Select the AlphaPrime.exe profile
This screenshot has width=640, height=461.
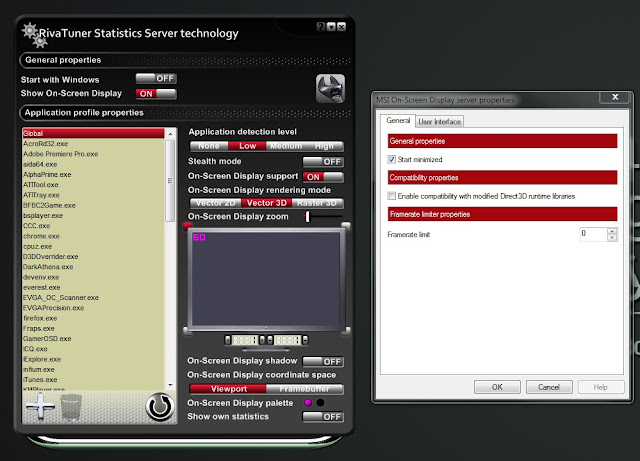point(93,174)
